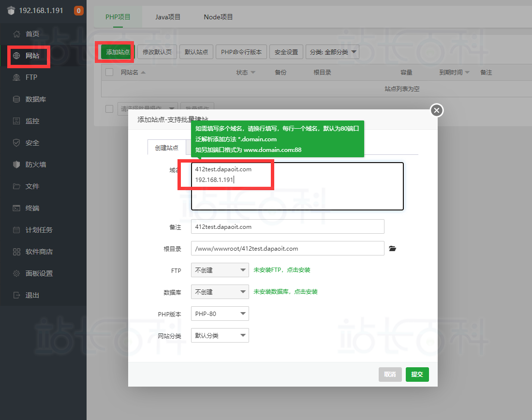Close the add site dialog
This screenshot has height=420, width=532.
(437, 111)
